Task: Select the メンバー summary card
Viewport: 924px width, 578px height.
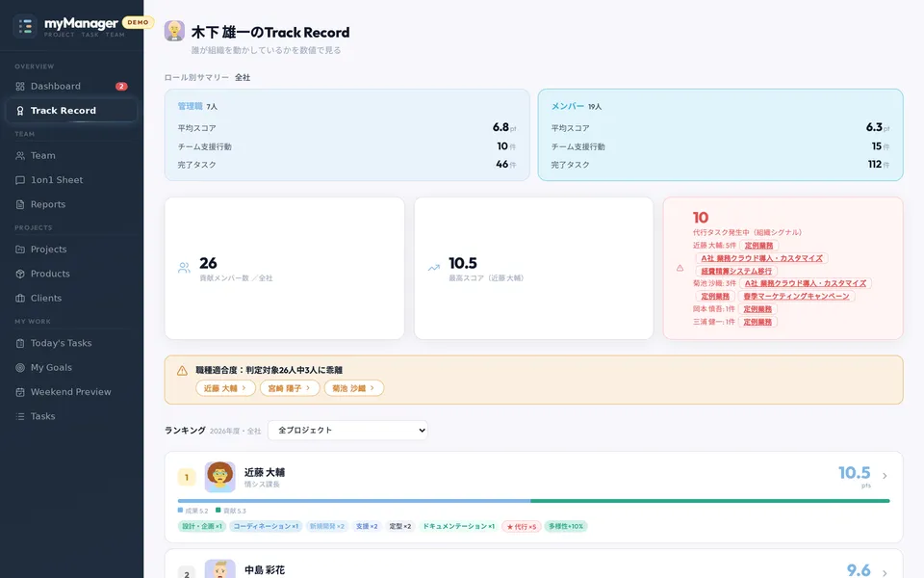Action: coord(720,135)
